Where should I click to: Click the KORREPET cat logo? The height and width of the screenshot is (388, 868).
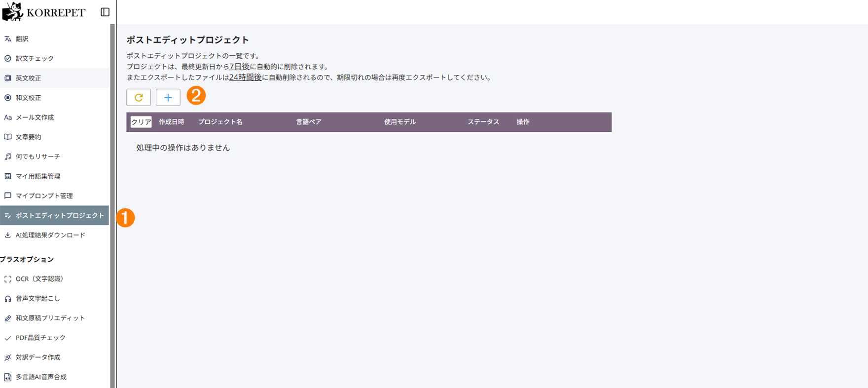point(13,11)
